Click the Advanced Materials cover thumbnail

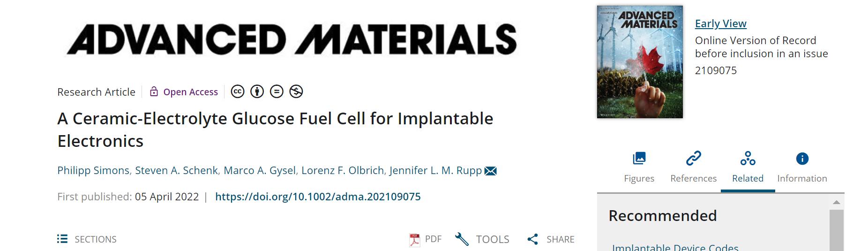pos(640,62)
